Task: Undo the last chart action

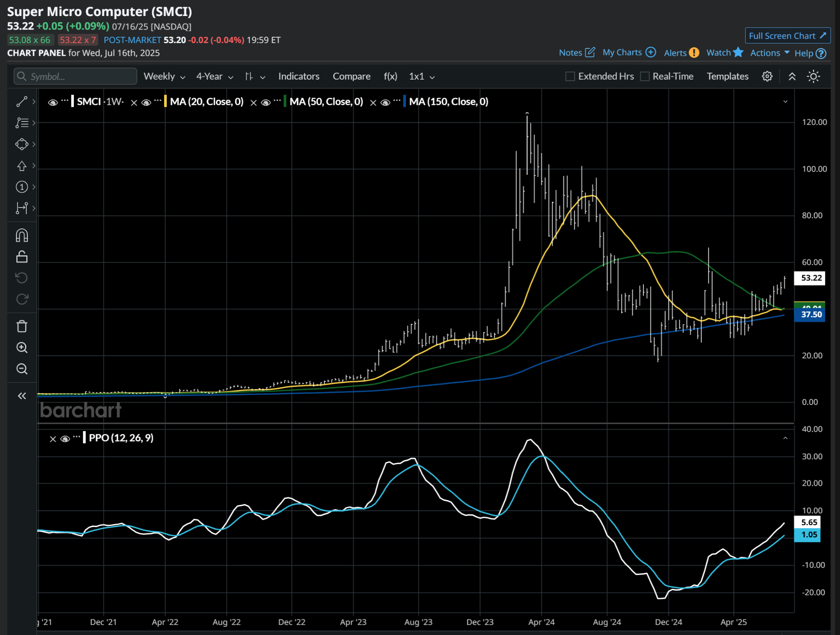Action: [22, 278]
